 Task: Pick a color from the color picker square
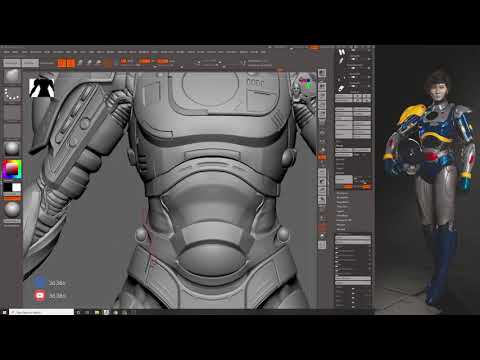click(x=12, y=170)
